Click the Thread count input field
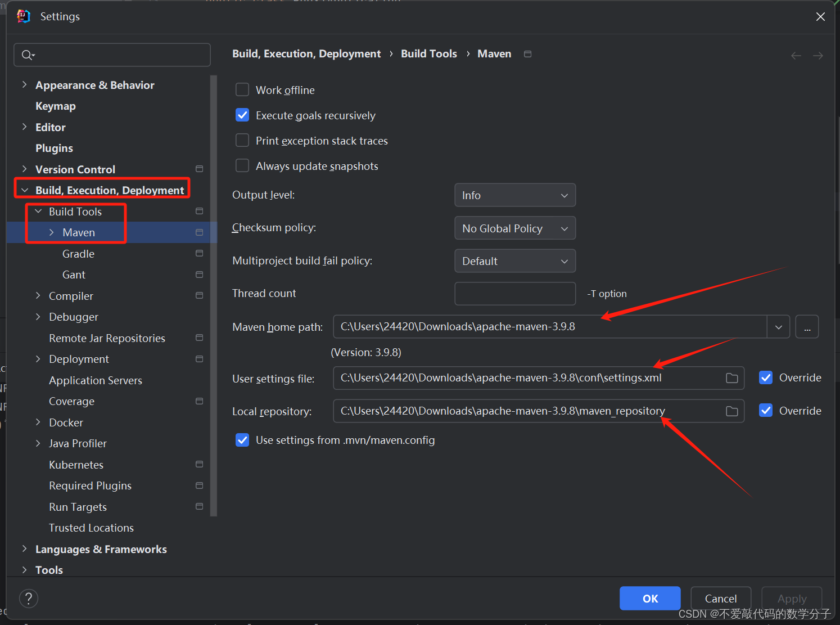 [515, 294]
